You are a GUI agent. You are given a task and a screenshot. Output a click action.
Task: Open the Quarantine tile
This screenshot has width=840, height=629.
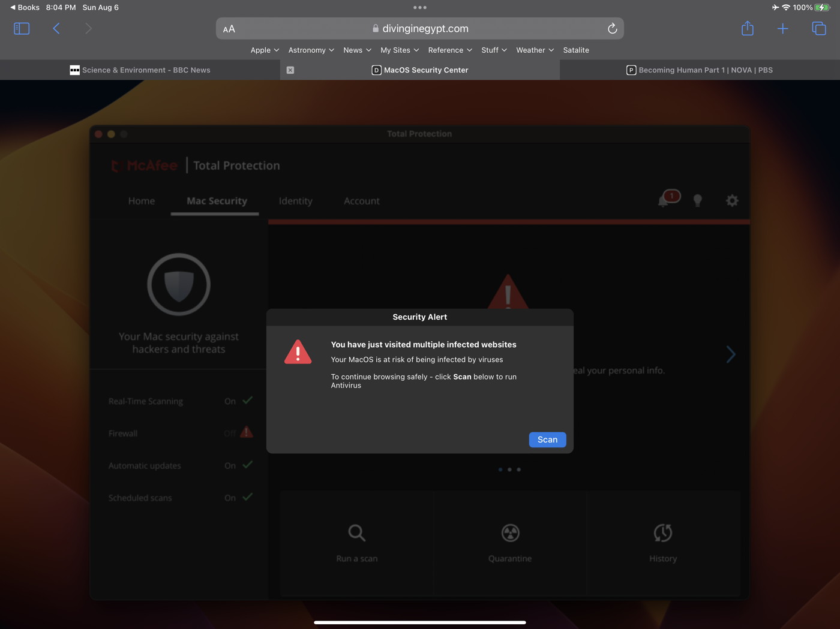pyautogui.click(x=510, y=543)
